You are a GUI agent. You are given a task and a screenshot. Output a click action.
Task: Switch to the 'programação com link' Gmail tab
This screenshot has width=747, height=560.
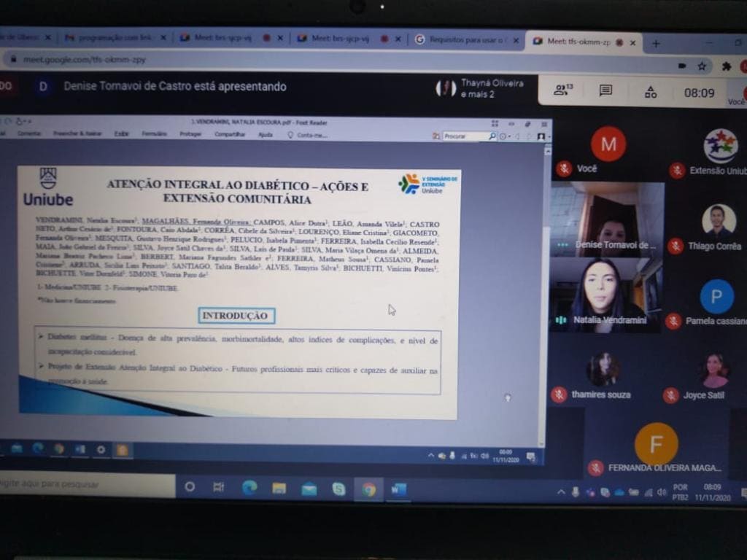[115, 37]
